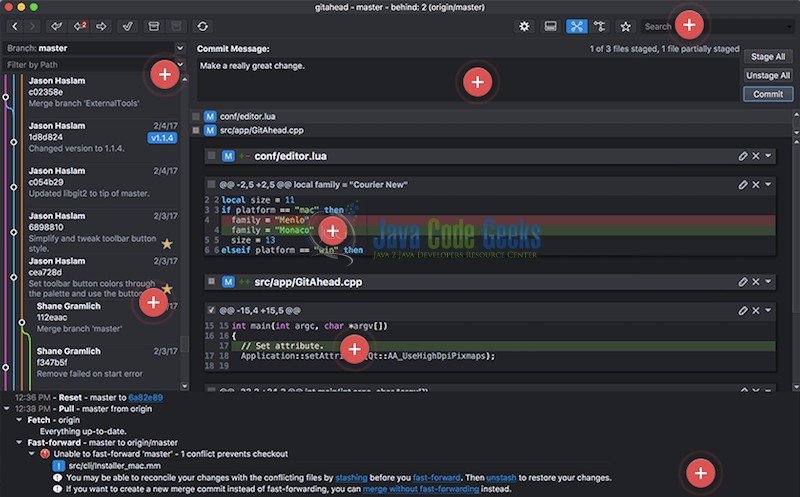Toggle staging of src/app/GitAhead.cpp in file list
The image size is (800, 497).
[196, 130]
